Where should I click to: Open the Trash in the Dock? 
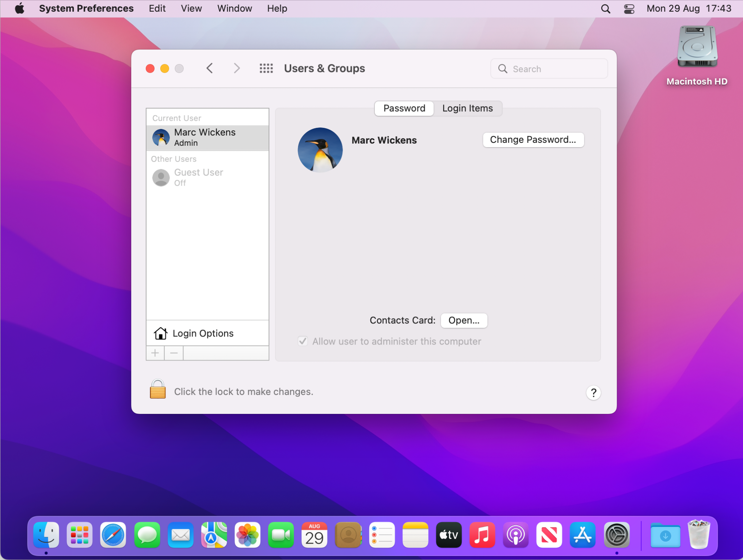point(699,535)
